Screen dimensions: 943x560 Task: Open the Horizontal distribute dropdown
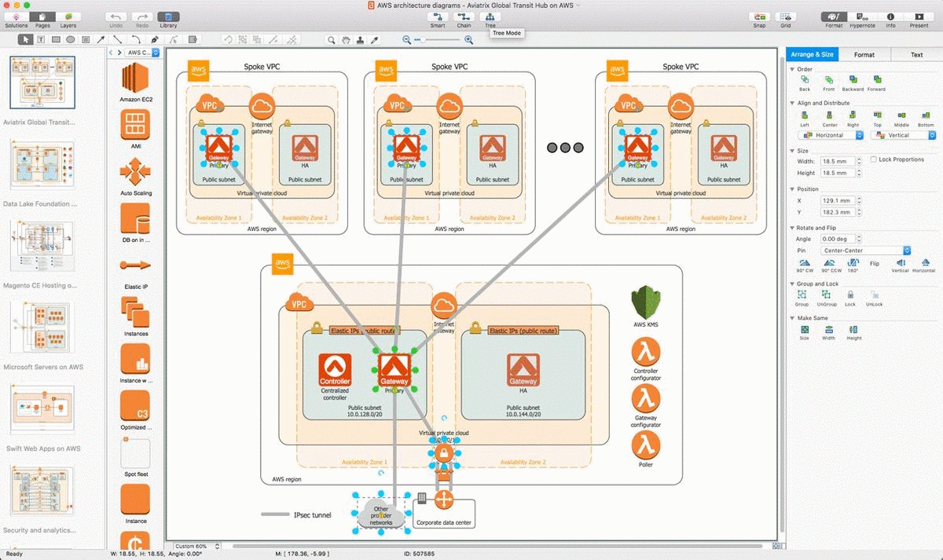click(x=830, y=135)
